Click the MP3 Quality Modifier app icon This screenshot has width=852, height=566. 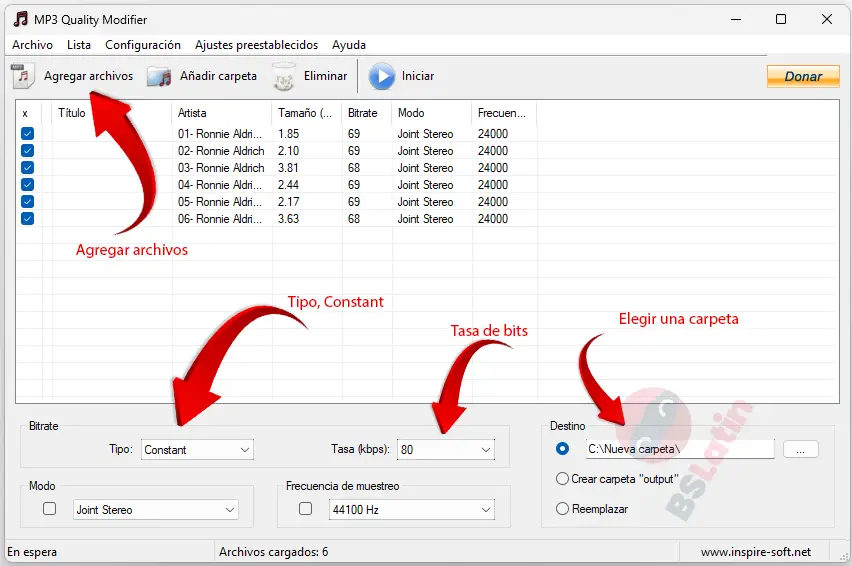click(x=20, y=19)
